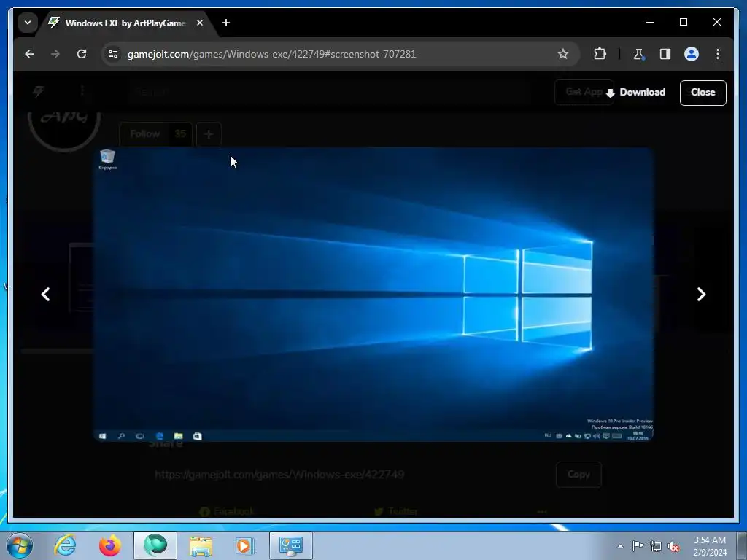Close the screenshot lightbox

point(703,93)
